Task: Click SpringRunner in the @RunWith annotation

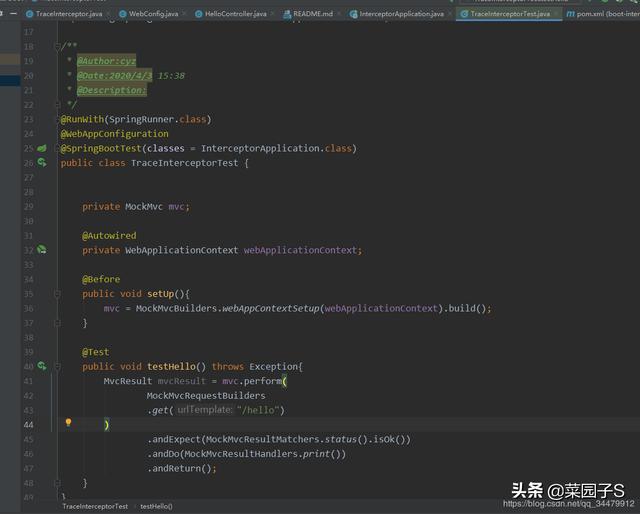Action: tap(144, 119)
